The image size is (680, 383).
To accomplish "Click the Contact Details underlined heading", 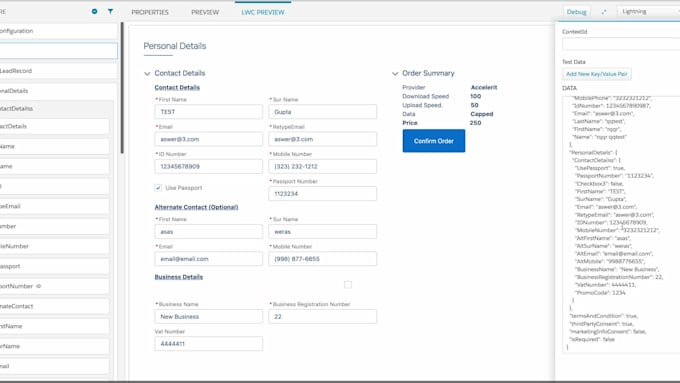I will click(177, 88).
